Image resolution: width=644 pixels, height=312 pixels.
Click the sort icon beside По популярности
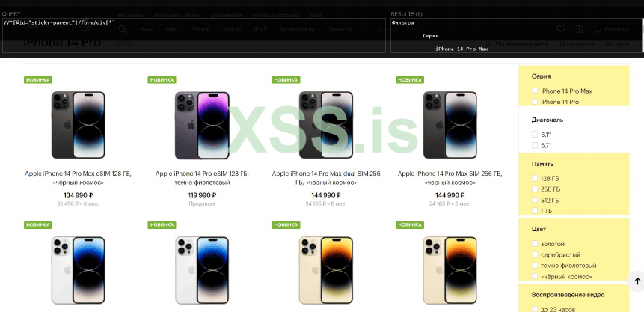[x=488, y=44]
